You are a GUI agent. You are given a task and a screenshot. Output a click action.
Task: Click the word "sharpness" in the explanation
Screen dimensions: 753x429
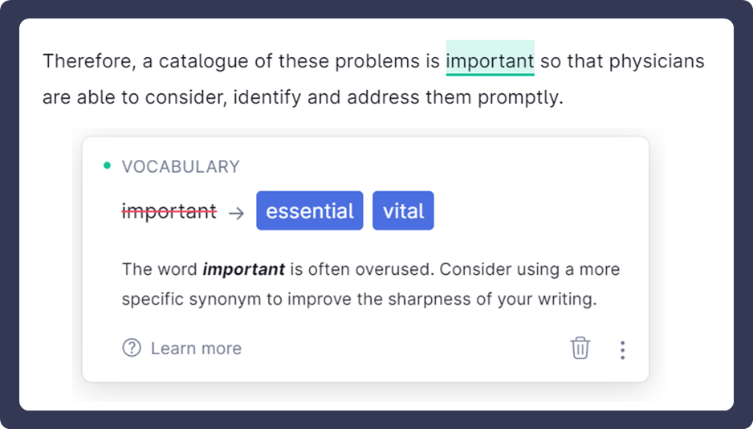[x=440, y=299]
